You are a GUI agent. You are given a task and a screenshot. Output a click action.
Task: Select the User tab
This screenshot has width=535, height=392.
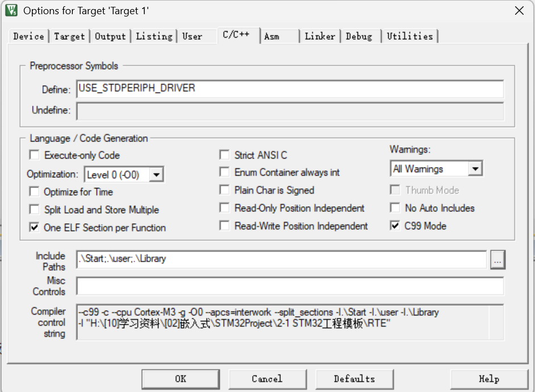192,36
